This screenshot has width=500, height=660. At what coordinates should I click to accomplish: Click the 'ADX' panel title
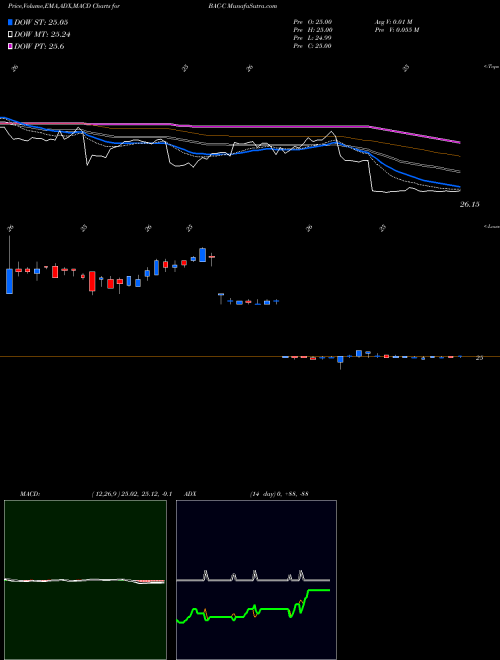190,494
